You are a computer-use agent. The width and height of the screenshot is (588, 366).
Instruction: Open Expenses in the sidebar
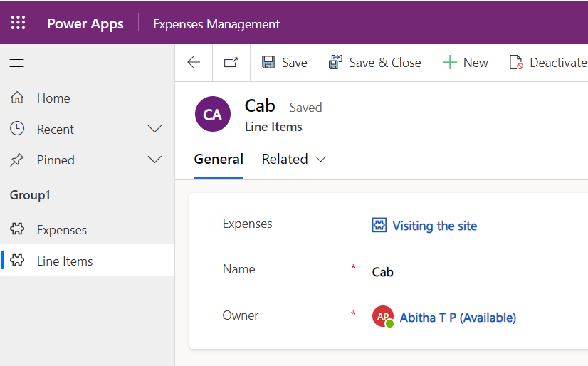(x=62, y=230)
